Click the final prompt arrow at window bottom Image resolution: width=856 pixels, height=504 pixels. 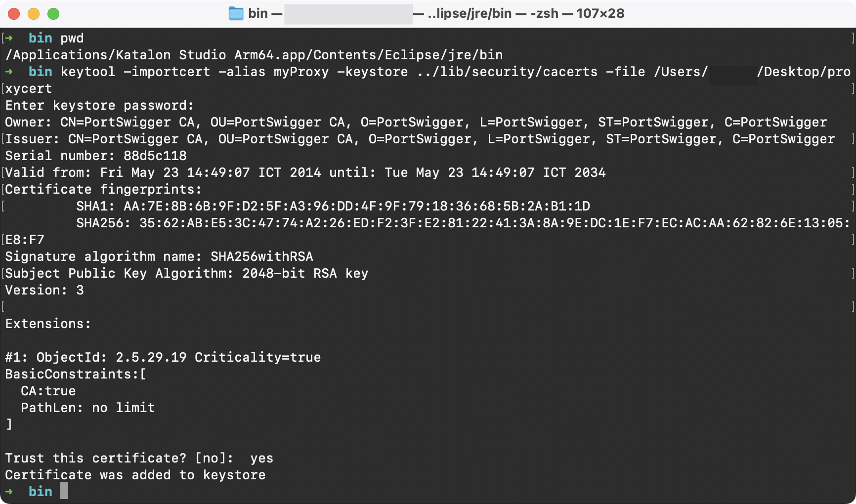9,491
